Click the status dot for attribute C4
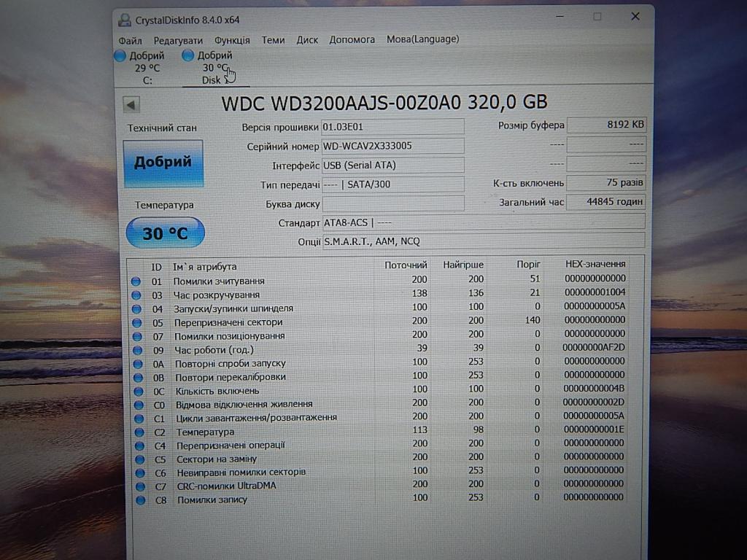Viewport: 747px width, 560px height. tap(139, 446)
